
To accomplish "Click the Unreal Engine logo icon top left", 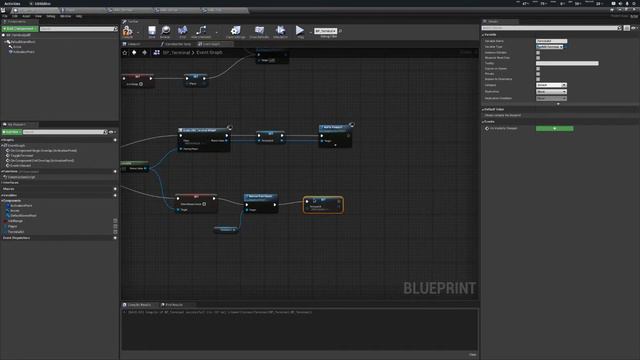I will [x=3, y=10].
